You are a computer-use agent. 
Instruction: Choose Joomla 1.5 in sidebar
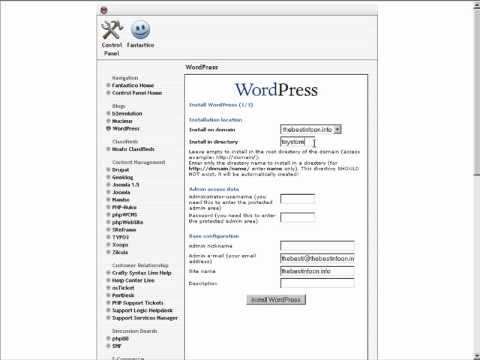pos(126,185)
